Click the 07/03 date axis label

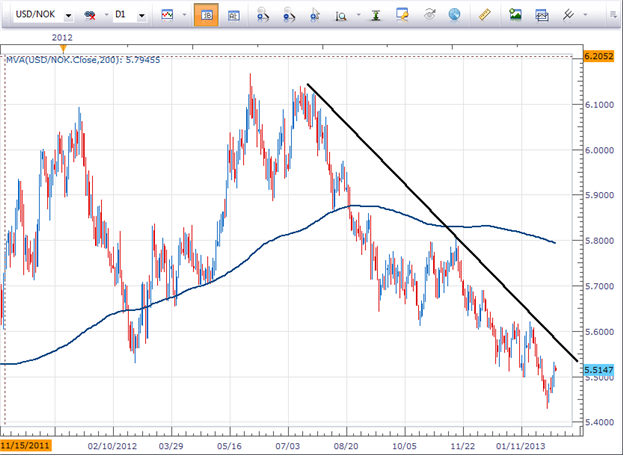click(x=288, y=446)
